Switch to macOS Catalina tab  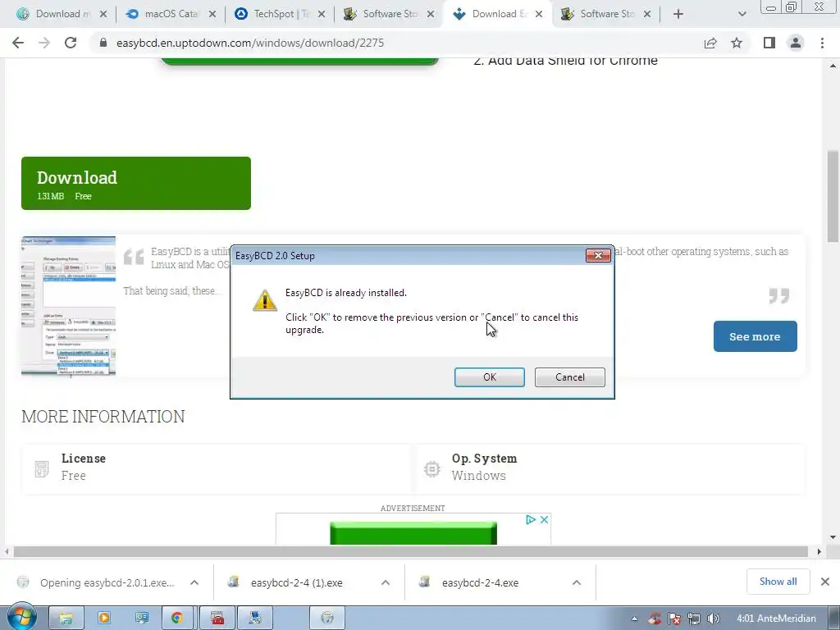point(171,14)
